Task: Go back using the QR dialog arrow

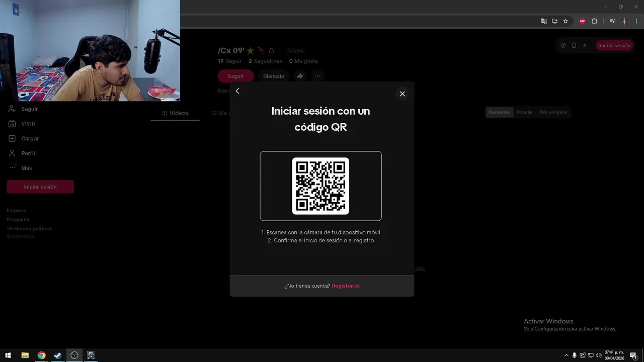Action: tap(237, 91)
